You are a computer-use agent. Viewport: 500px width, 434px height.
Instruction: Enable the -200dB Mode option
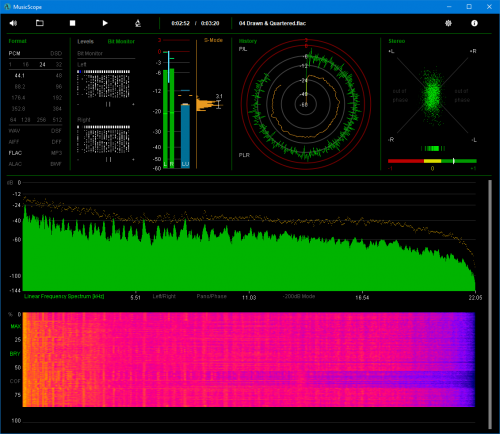point(299,296)
